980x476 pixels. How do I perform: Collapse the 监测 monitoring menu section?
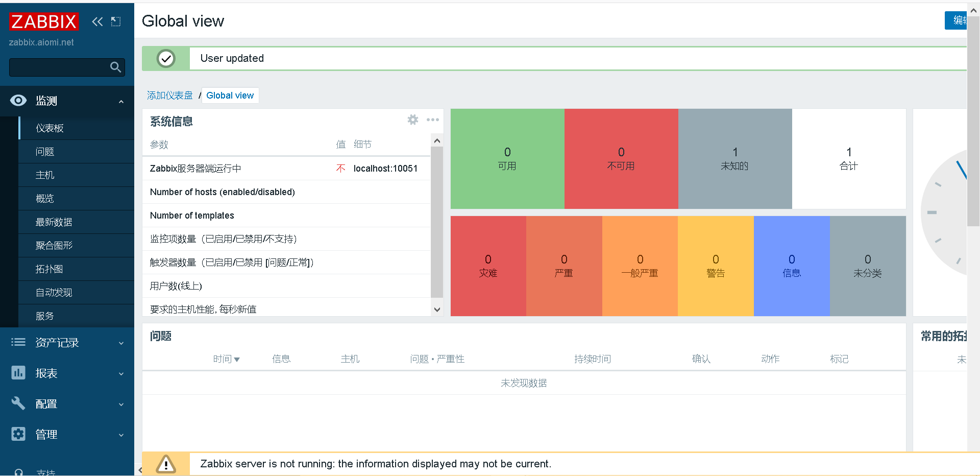pyautogui.click(x=121, y=101)
